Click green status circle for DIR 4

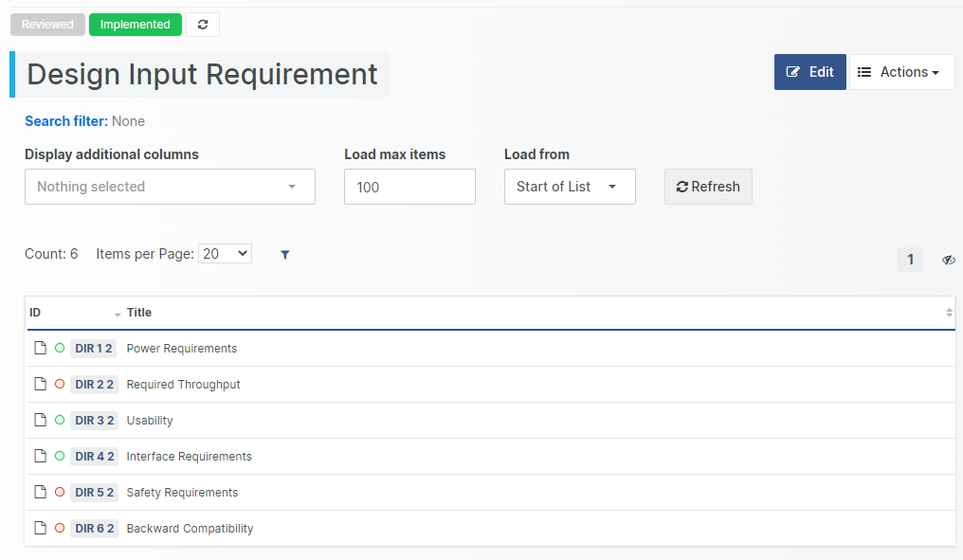coord(60,457)
